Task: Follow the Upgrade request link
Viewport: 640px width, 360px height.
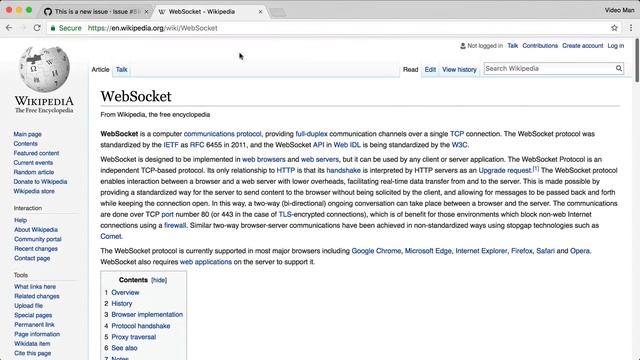Action: pos(505,171)
